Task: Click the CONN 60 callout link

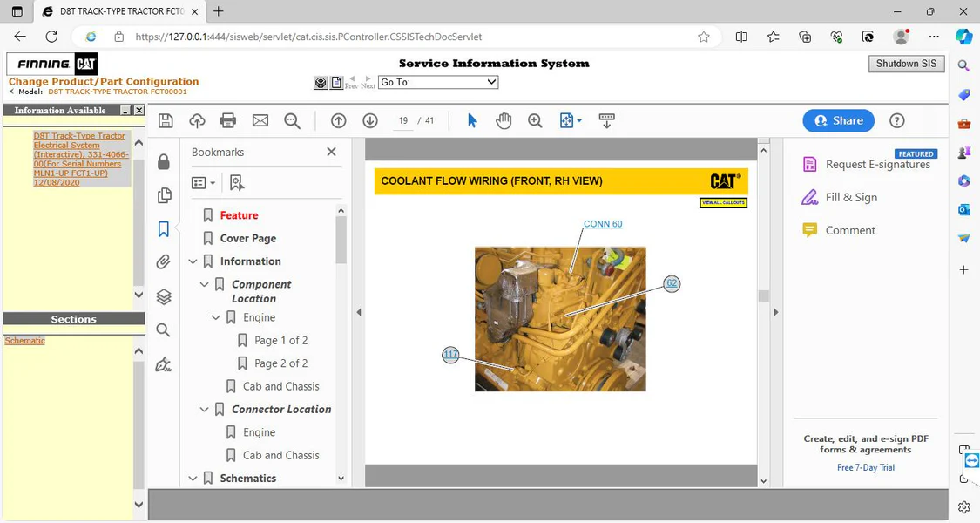Action: click(603, 224)
